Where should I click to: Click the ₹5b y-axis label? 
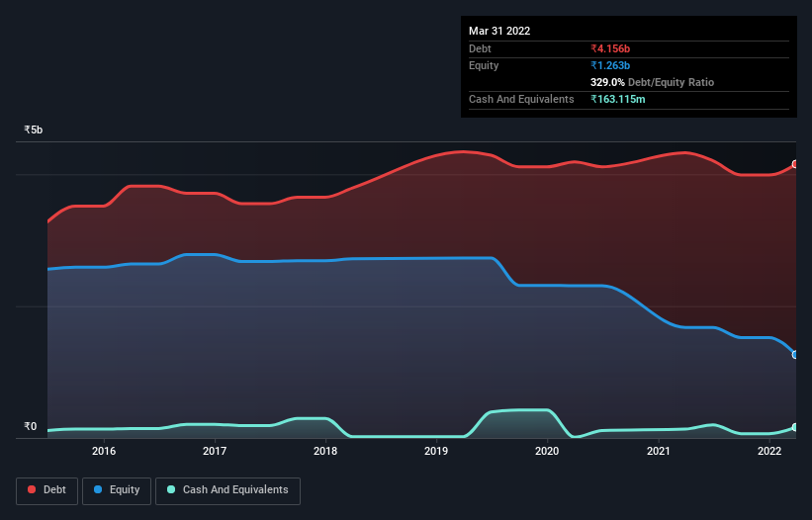(34, 130)
